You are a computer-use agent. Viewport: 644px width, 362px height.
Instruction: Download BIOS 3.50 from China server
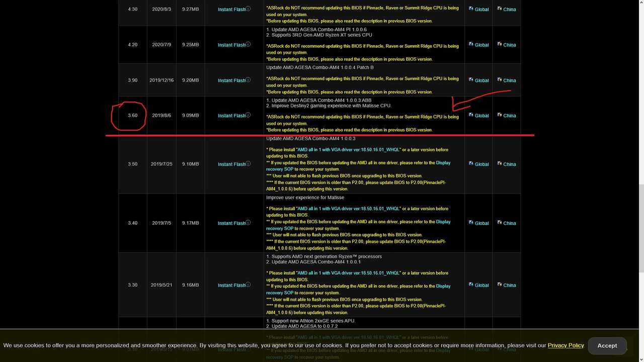[507, 164]
